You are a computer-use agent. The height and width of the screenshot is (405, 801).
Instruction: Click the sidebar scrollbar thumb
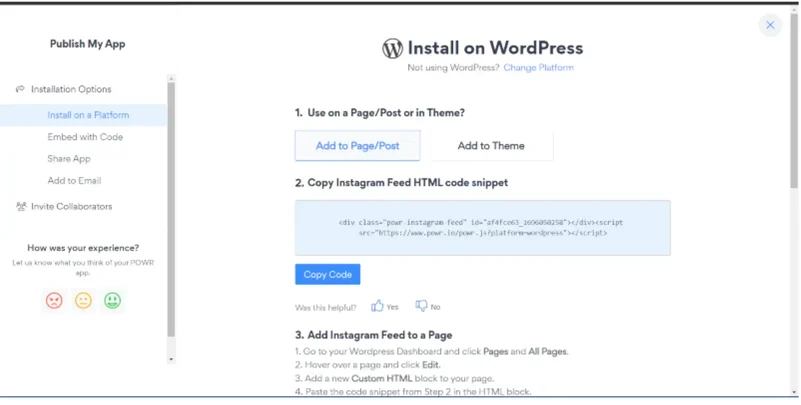171,209
